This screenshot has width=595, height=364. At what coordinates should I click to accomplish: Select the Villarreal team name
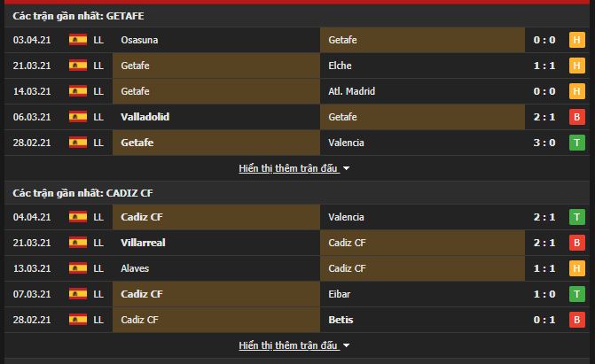click(143, 243)
